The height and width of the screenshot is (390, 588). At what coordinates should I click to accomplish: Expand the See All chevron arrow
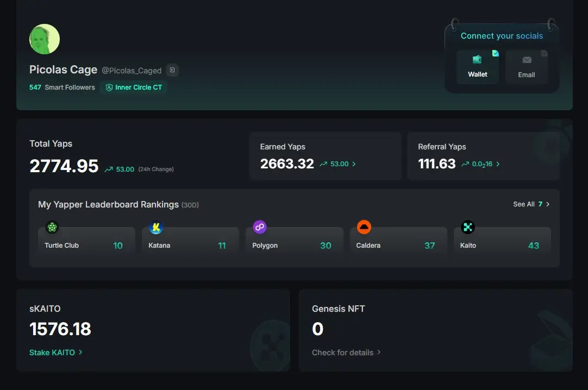click(547, 204)
